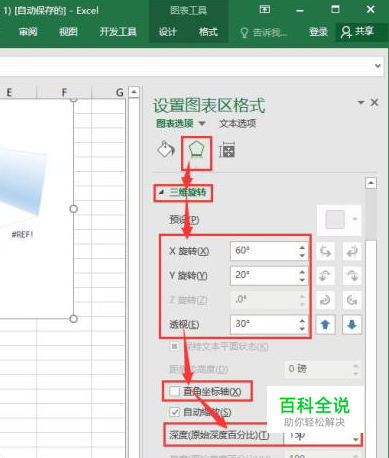Close the Format Chart Area pane
389x458 pixels.
(x=375, y=102)
